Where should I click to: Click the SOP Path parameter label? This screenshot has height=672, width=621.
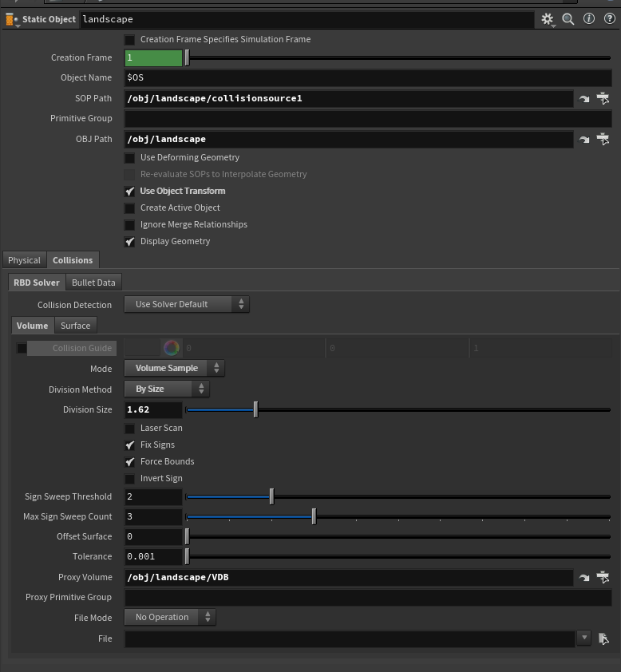[93, 99]
